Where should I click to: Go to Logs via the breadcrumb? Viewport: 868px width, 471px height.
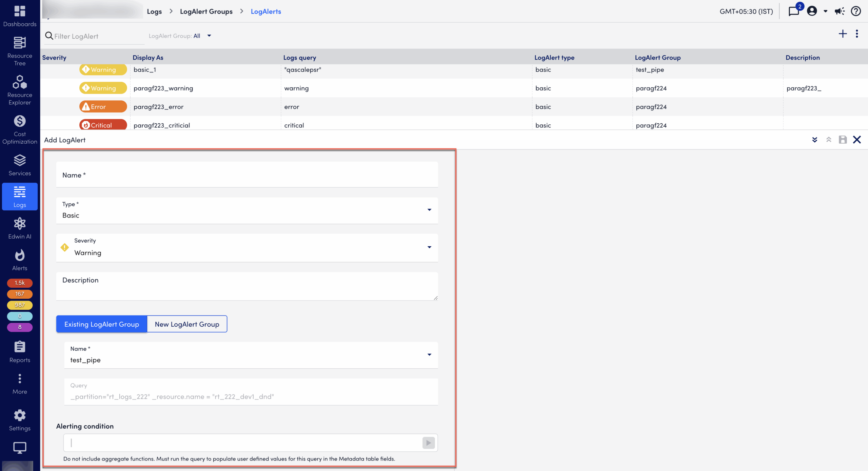pyautogui.click(x=154, y=11)
